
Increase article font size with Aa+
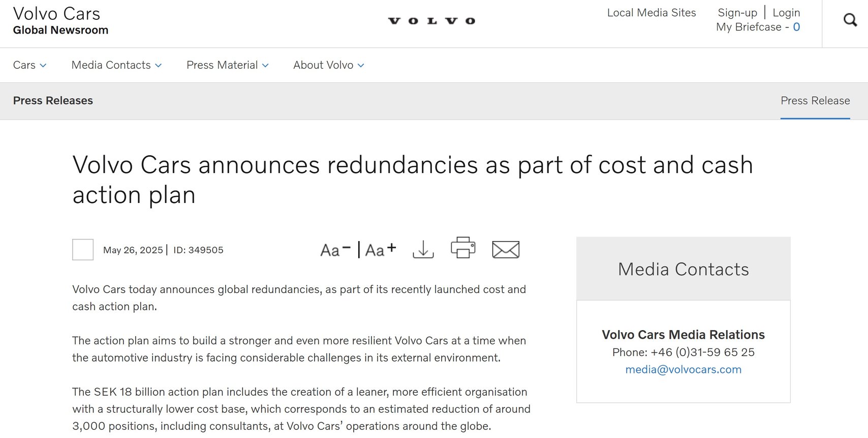[380, 250]
